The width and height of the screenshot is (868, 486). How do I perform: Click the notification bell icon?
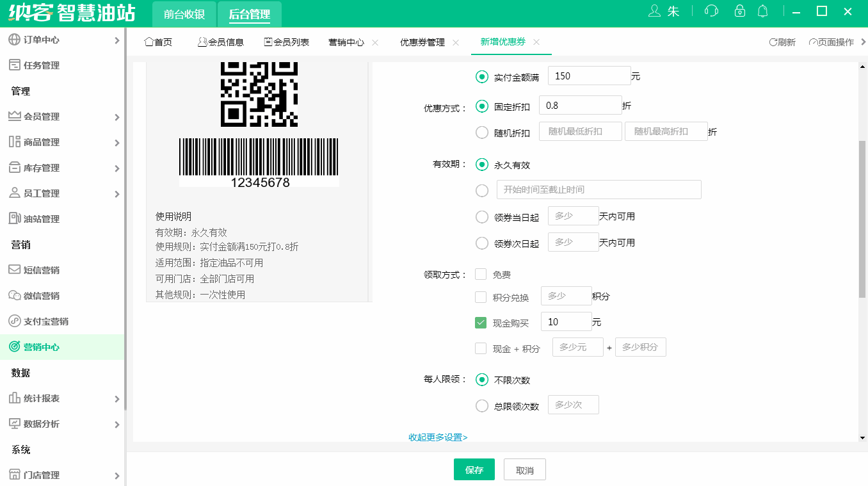762,11
